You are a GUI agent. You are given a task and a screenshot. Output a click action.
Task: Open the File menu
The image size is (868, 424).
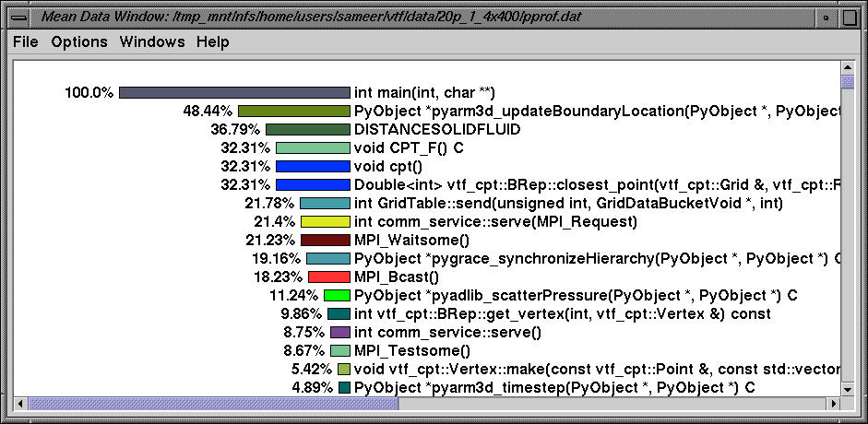(25, 42)
